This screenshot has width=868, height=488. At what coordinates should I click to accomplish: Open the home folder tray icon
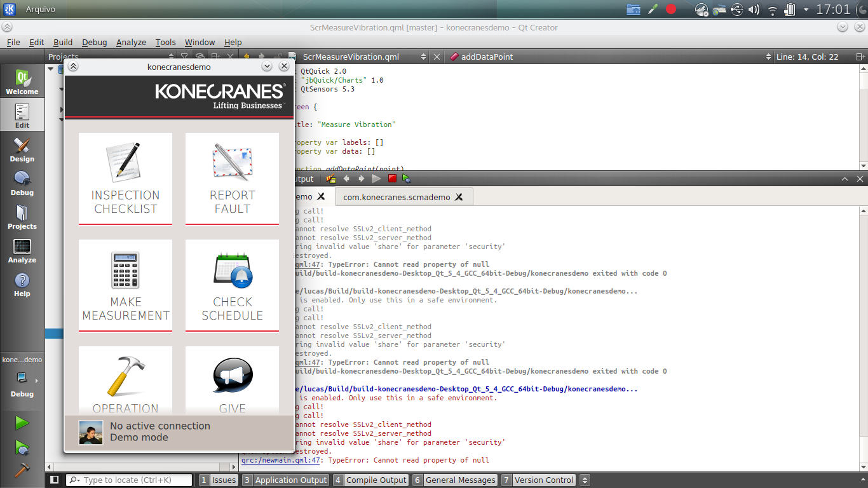pyautogui.click(x=634, y=10)
